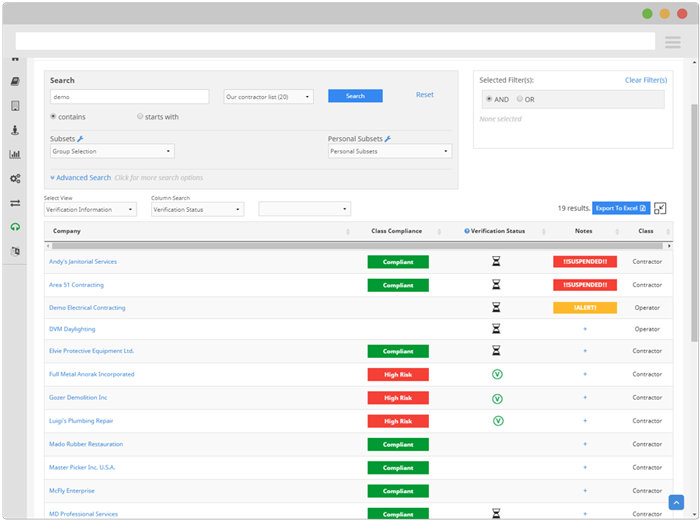Open the book icon in the sidebar

tap(15, 81)
